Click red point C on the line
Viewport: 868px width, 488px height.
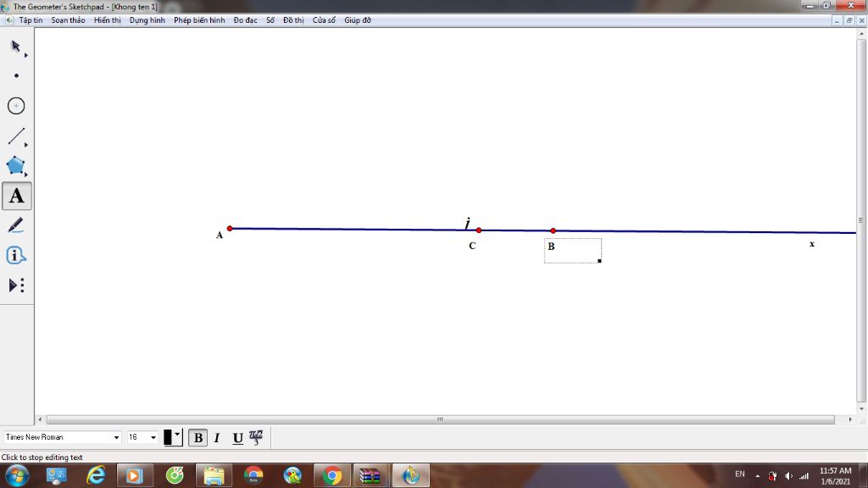click(479, 230)
